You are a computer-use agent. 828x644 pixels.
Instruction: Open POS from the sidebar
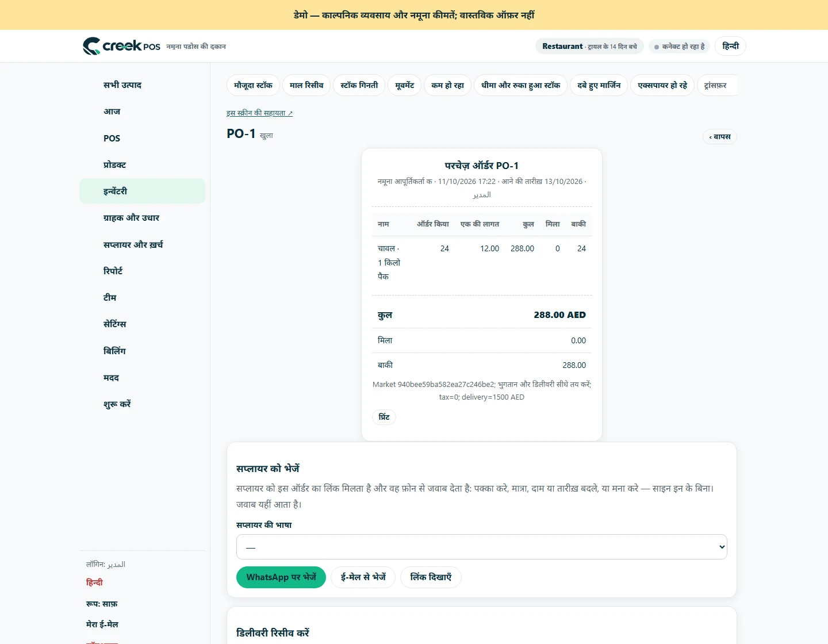click(142, 138)
